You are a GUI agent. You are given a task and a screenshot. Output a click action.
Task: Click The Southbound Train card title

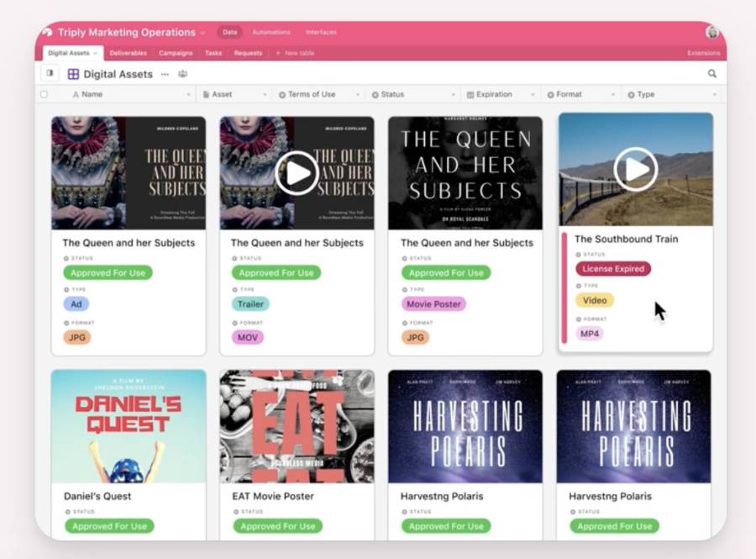[x=627, y=240]
